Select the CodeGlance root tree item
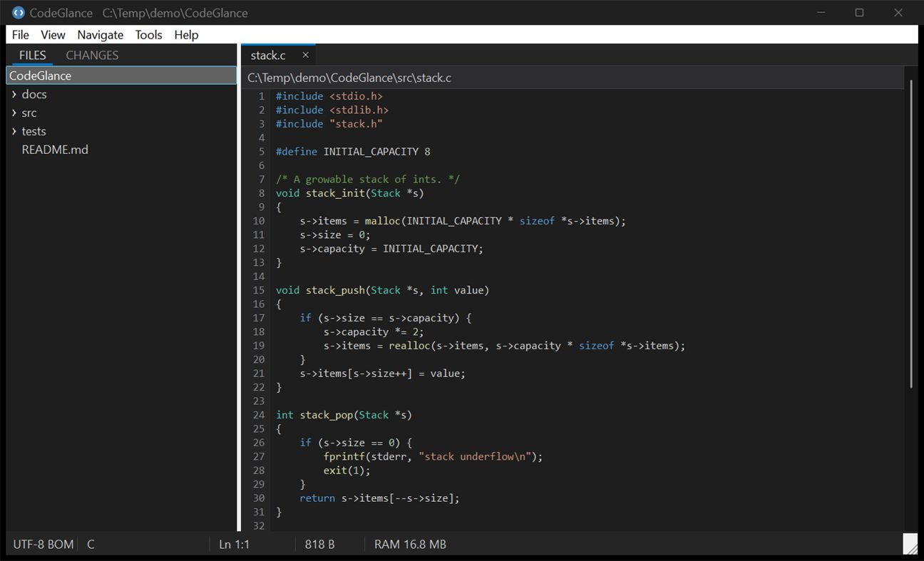Screen dimensions: 924x561 (121, 76)
